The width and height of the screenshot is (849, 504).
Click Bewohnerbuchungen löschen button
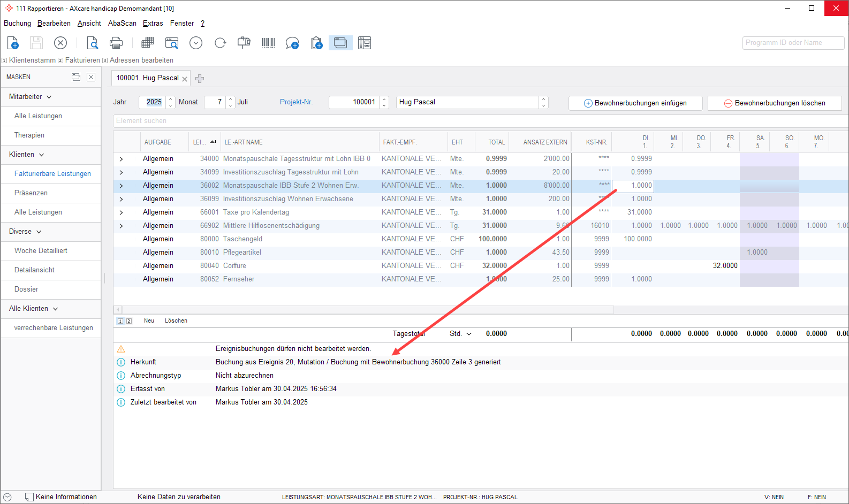coord(774,103)
